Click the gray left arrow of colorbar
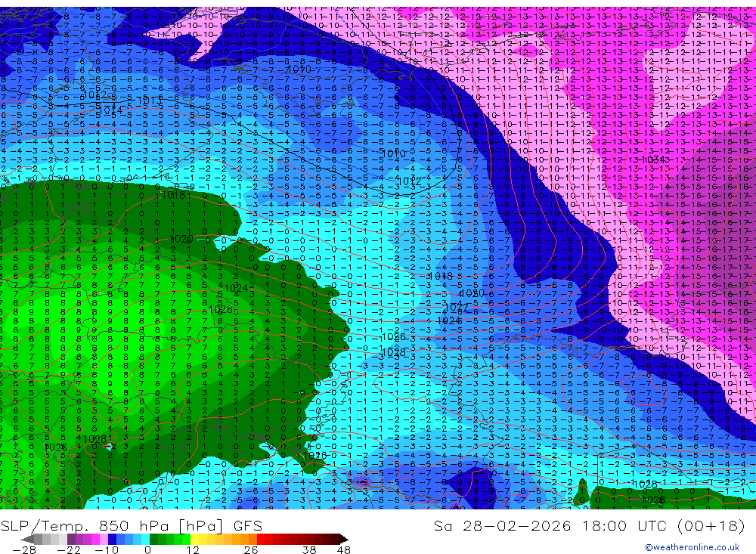The image size is (756, 554). 27,539
